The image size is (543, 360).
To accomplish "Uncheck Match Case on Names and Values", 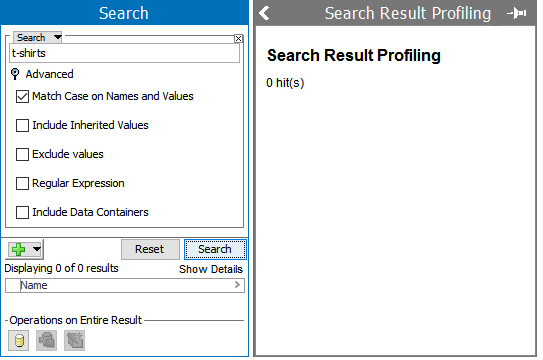I will pos(23,97).
